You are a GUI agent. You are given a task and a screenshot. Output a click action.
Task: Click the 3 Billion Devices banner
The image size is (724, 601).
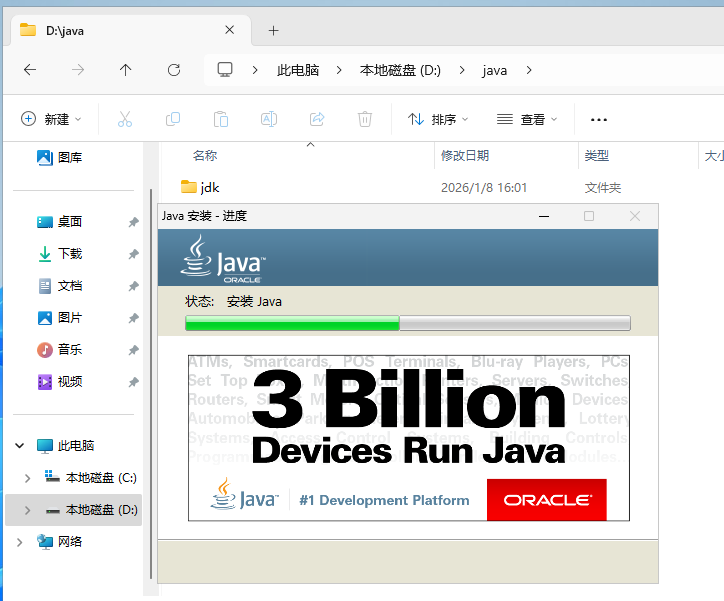(x=409, y=438)
